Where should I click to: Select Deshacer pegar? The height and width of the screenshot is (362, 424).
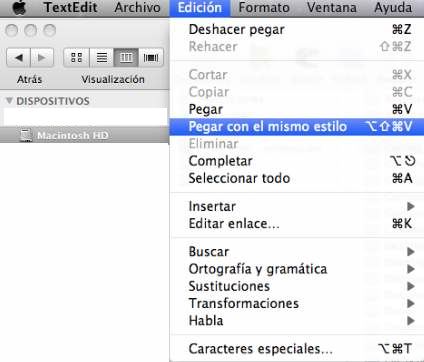click(x=297, y=29)
